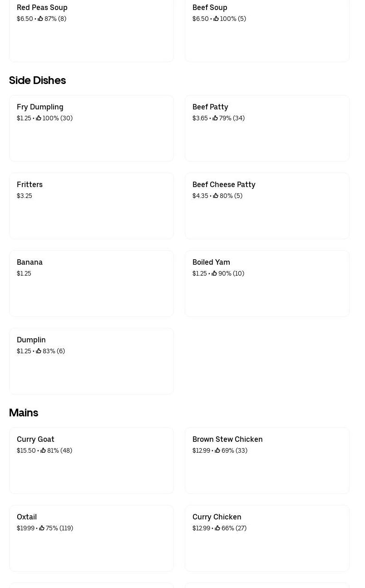Open the Boiled Yam item title
The width and height of the screenshot is (365, 588).
211,262
